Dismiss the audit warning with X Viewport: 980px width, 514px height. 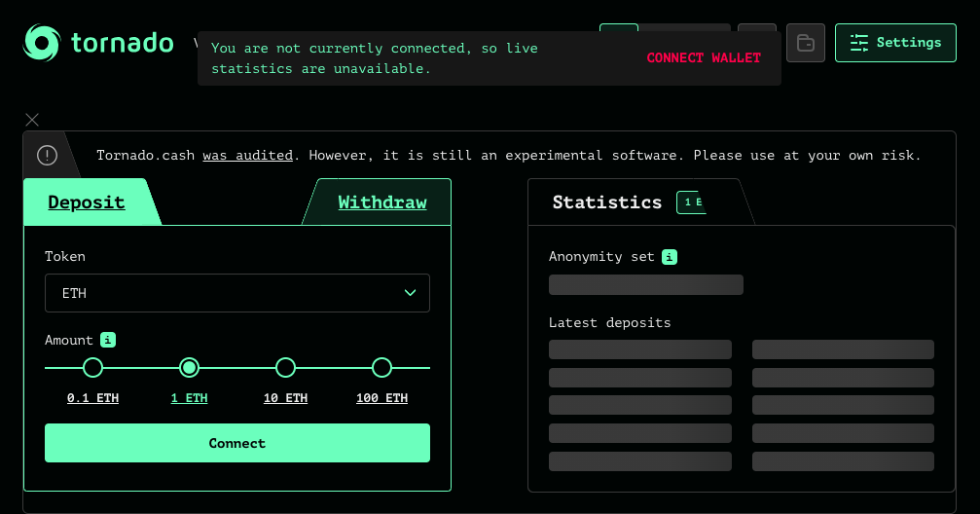point(32,120)
